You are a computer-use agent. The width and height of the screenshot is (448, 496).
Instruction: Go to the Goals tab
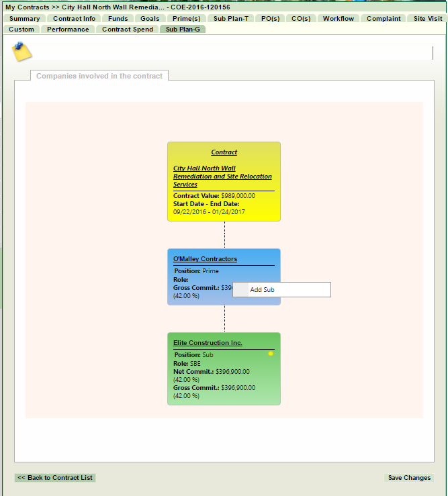150,19
